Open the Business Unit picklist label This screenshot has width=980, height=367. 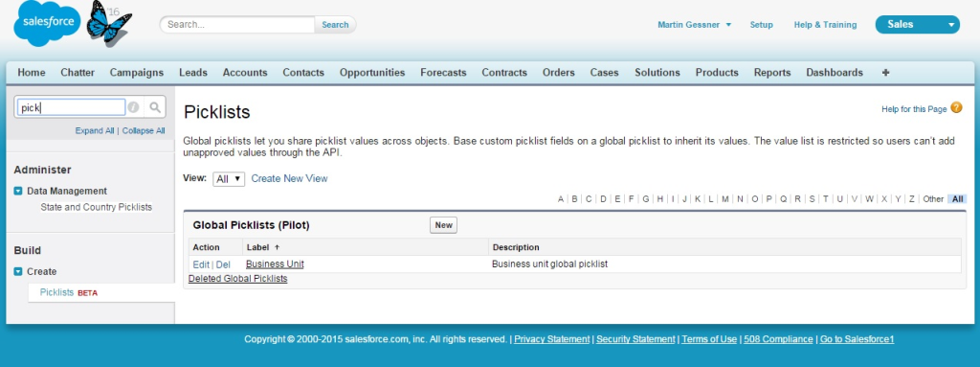click(x=275, y=264)
